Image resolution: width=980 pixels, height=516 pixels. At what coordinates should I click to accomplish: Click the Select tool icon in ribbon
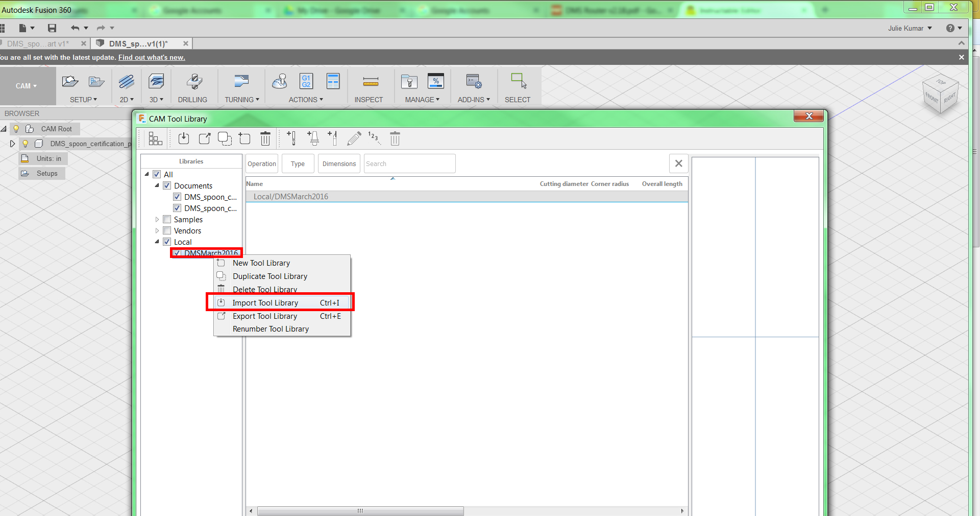click(519, 81)
